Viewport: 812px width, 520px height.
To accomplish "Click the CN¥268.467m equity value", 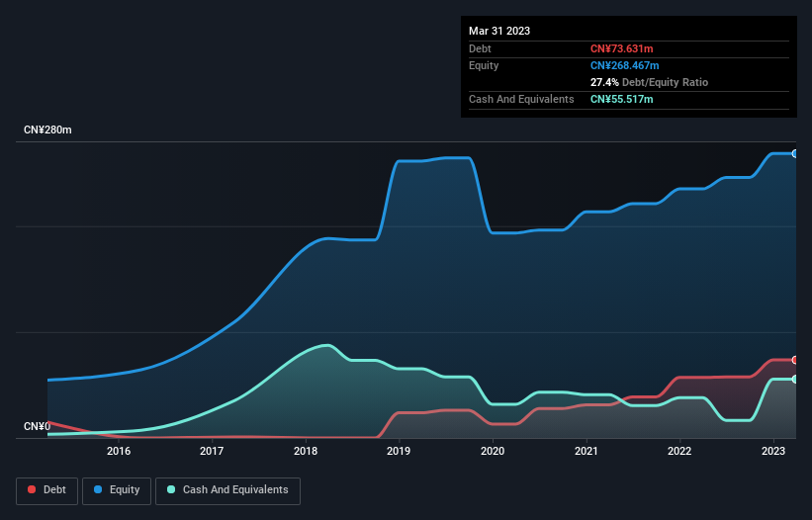I will click(x=624, y=65).
